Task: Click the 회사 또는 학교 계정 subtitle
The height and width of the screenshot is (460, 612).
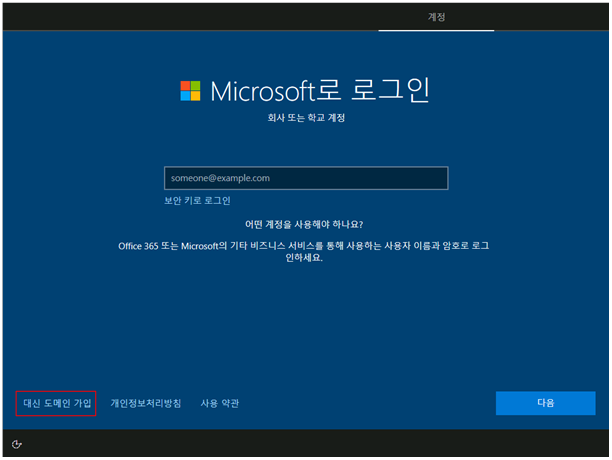Action: click(x=306, y=118)
